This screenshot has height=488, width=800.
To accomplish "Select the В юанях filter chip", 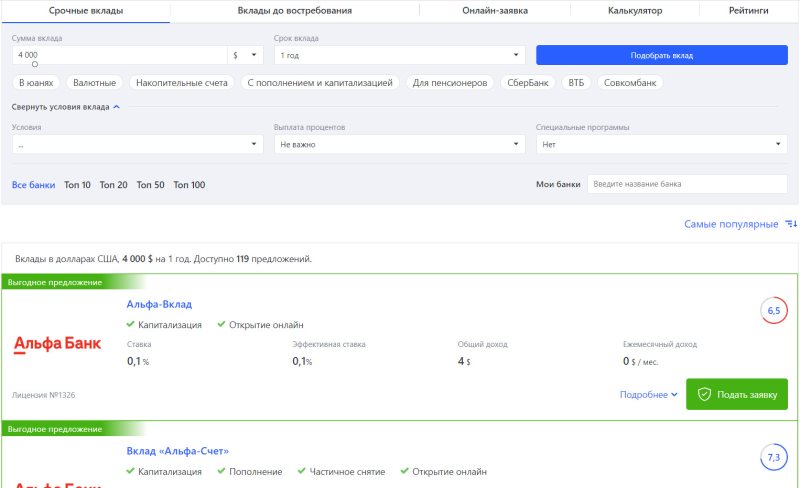I will [36, 83].
